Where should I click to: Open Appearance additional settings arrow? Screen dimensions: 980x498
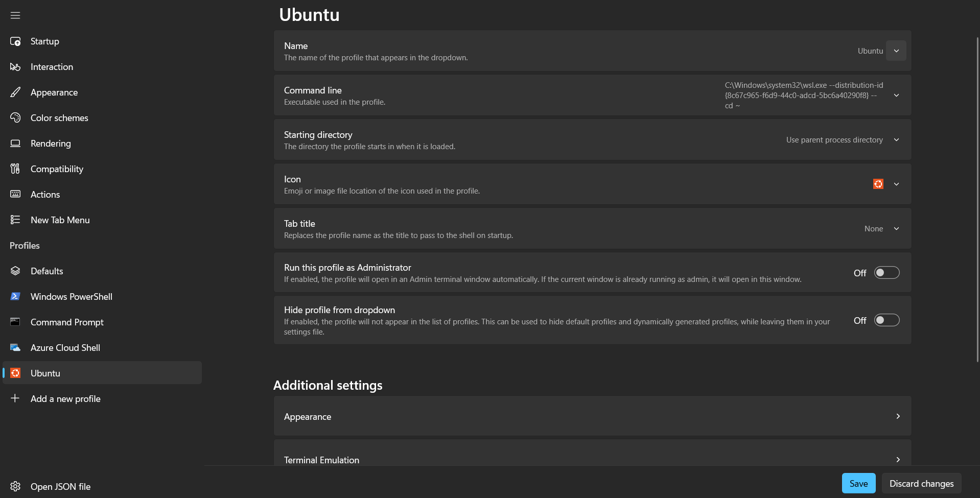coord(898,416)
